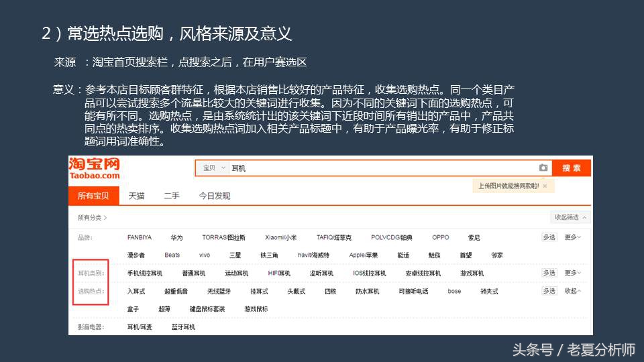Select the 四核 hot option

click(x=330, y=292)
